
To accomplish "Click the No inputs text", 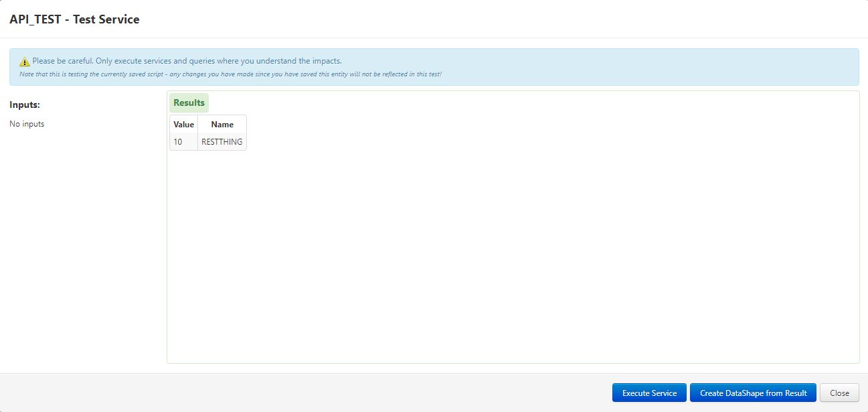I will [x=27, y=124].
